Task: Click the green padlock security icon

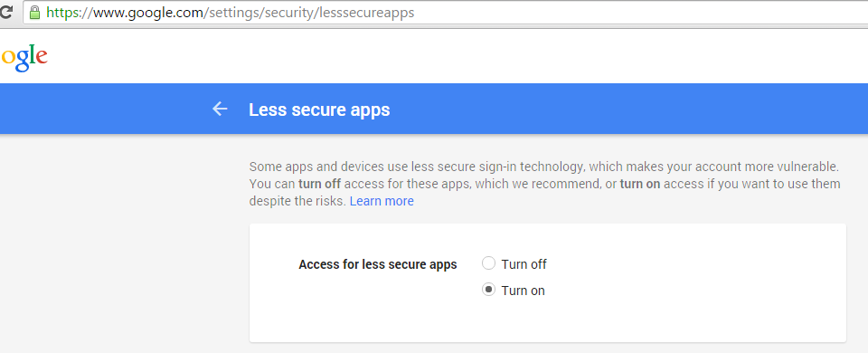Action: (35, 12)
